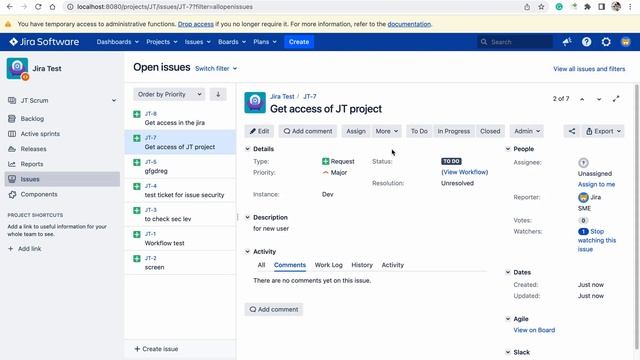
Task: Open the Admin dropdown
Action: pyautogui.click(x=527, y=131)
